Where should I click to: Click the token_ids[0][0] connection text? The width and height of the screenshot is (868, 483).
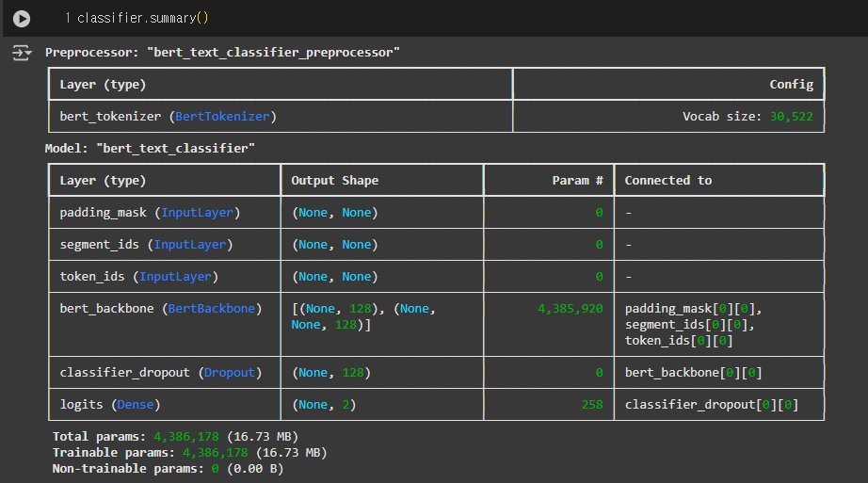coord(679,341)
